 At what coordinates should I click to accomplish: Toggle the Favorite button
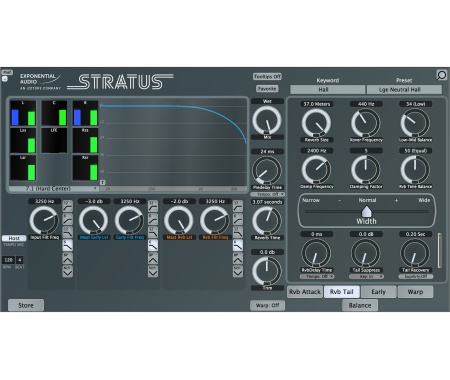point(267,89)
